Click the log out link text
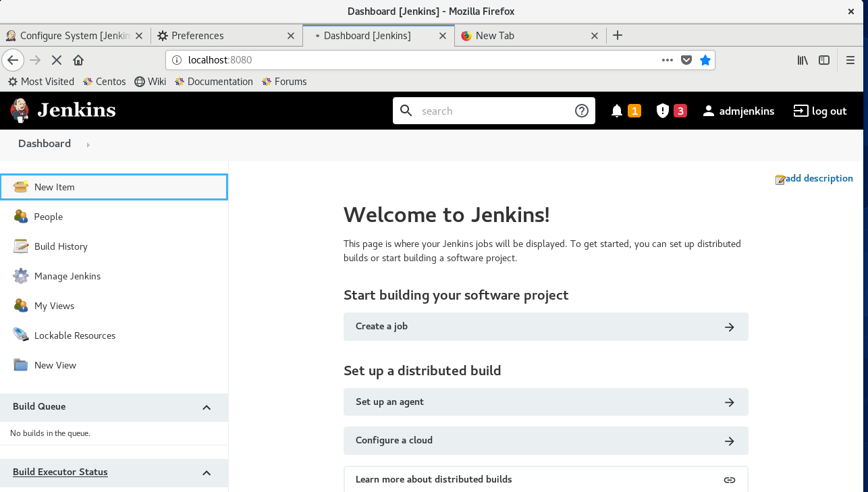868x492 pixels. (x=829, y=111)
